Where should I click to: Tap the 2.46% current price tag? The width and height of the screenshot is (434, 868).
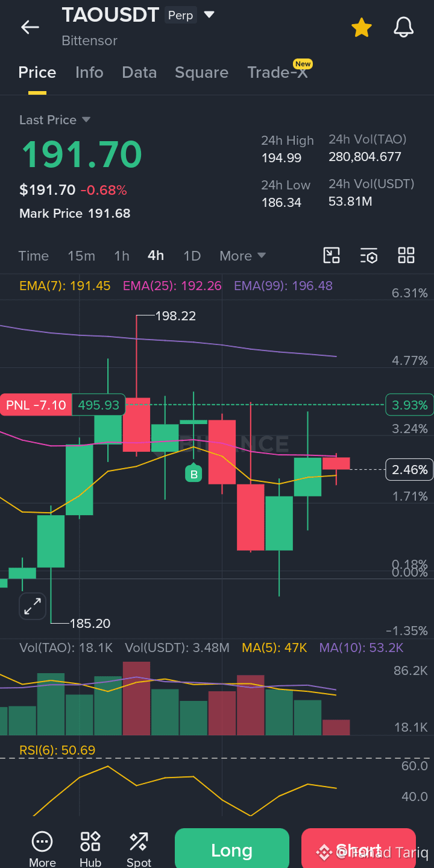tap(409, 469)
